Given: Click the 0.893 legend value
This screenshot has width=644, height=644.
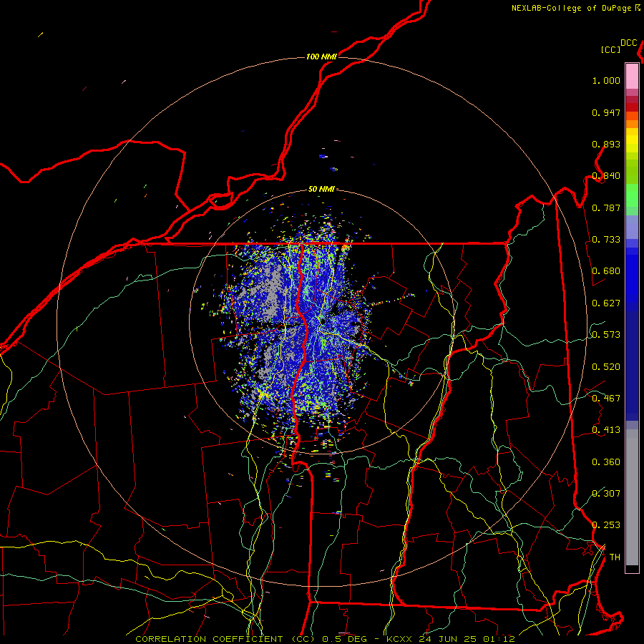Looking at the screenshot, I should pyautogui.click(x=606, y=144).
